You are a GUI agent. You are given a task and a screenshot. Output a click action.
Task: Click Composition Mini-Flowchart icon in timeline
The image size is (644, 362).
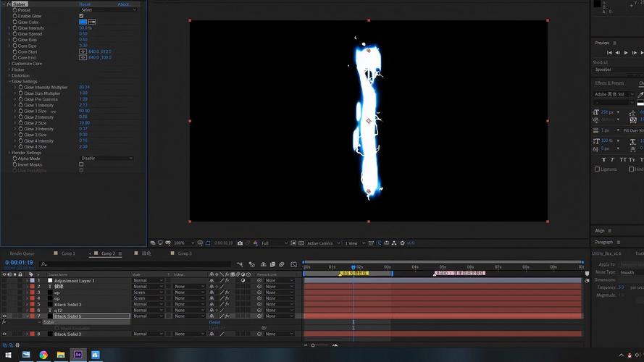point(240,265)
